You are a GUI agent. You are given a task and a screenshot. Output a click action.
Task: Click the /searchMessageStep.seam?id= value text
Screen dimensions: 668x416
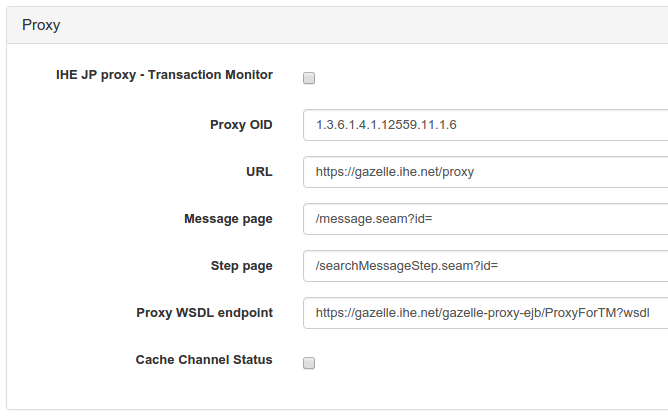[406, 266]
